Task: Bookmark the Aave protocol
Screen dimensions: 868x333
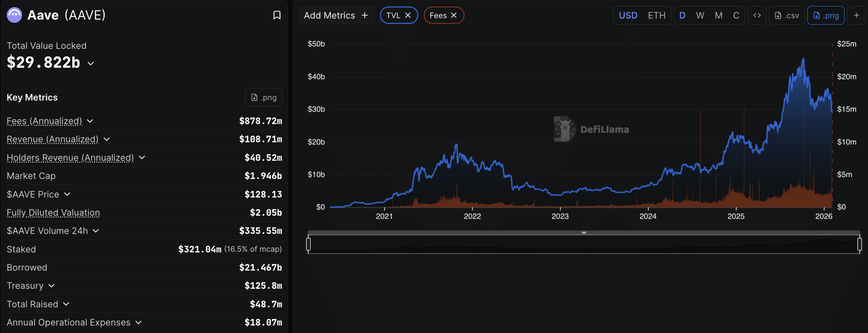Action: [x=277, y=15]
